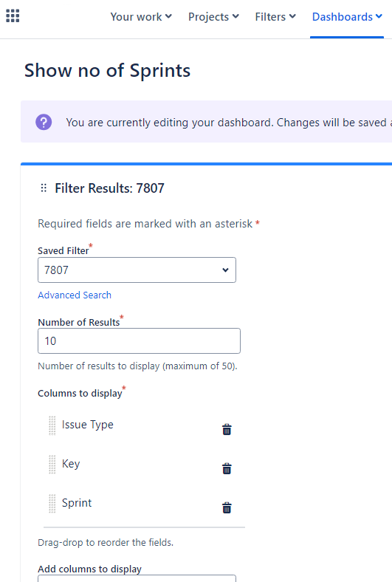The width and height of the screenshot is (392, 582).
Task: Expand the Your work menu
Action: [x=141, y=17]
